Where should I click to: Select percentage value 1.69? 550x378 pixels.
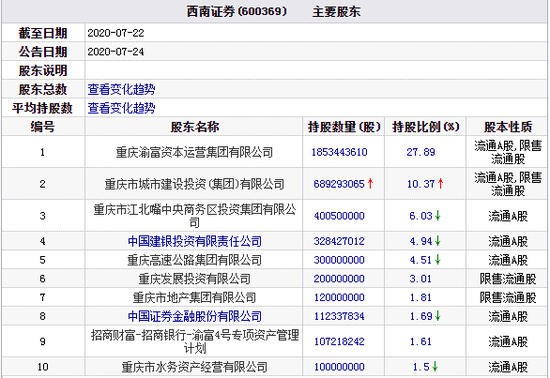421,316
